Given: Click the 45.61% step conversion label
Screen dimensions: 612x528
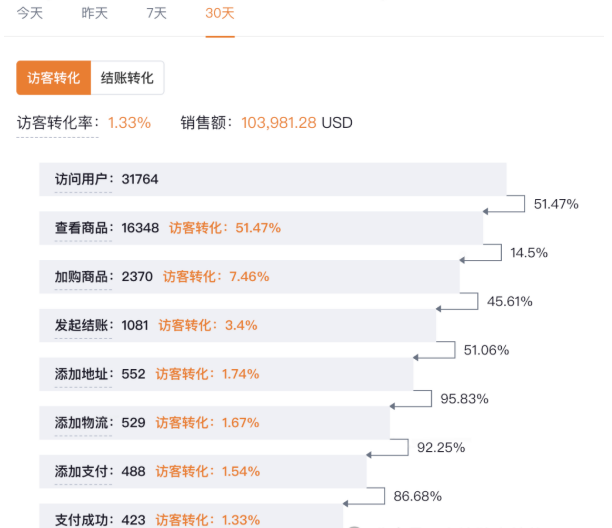Looking at the screenshot, I should 509,301.
